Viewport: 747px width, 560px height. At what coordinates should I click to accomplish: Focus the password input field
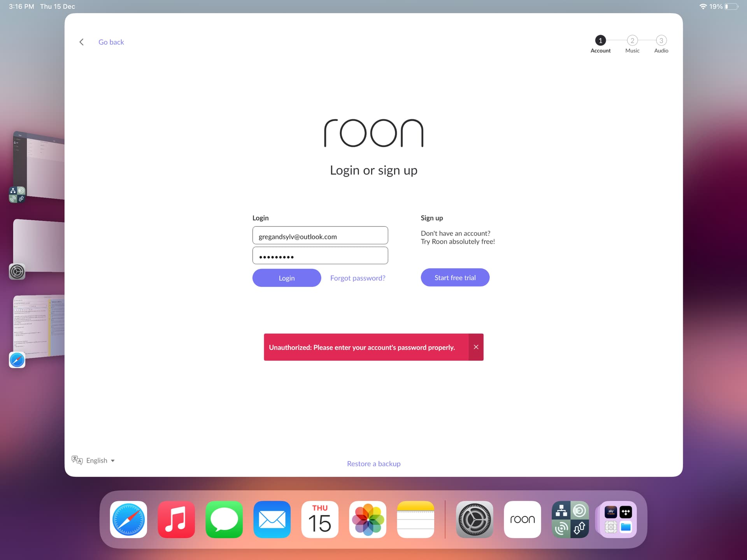320,256
